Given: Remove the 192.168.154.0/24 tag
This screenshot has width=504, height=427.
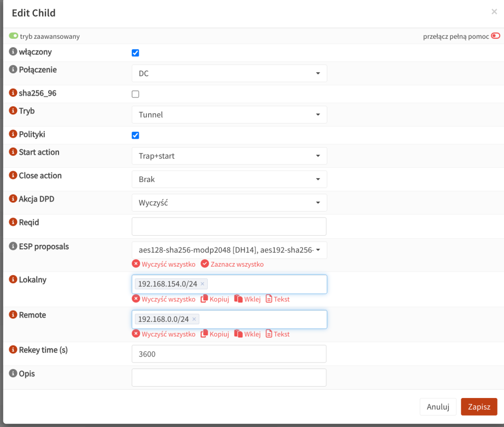Looking at the screenshot, I should [x=202, y=284].
